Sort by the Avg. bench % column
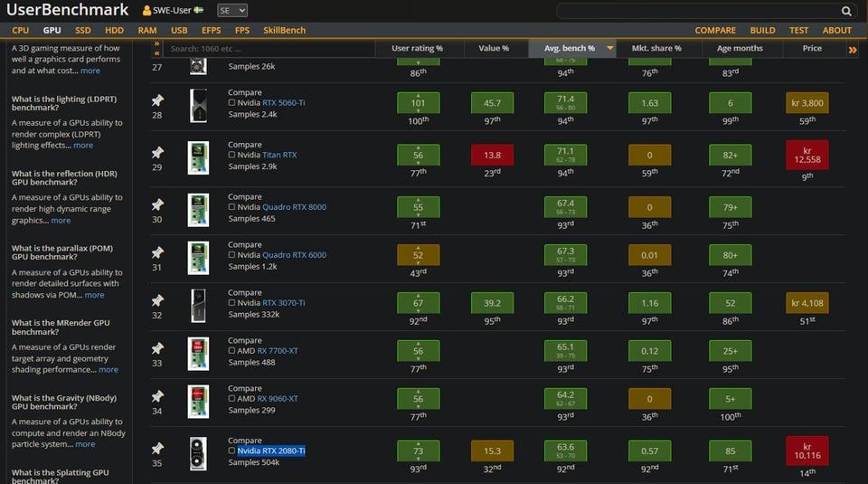The height and width of the screenshot is (484, 868). [x=571, y=49]
